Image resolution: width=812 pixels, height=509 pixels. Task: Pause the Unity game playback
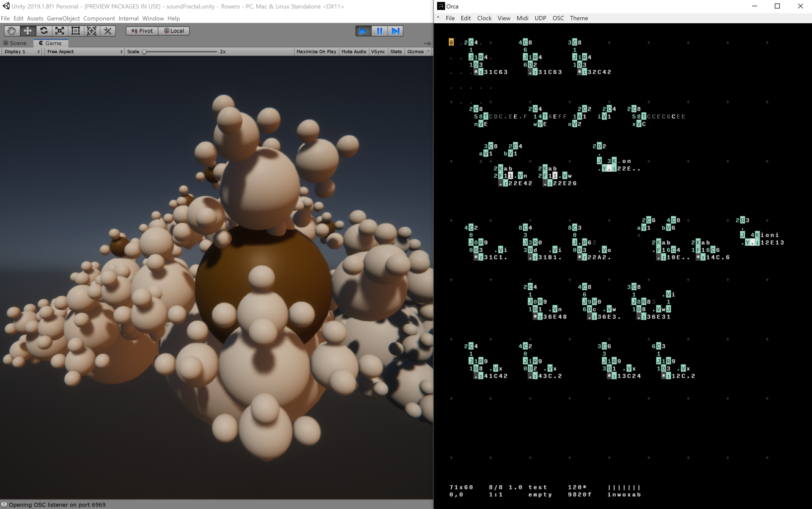point(379,31)
